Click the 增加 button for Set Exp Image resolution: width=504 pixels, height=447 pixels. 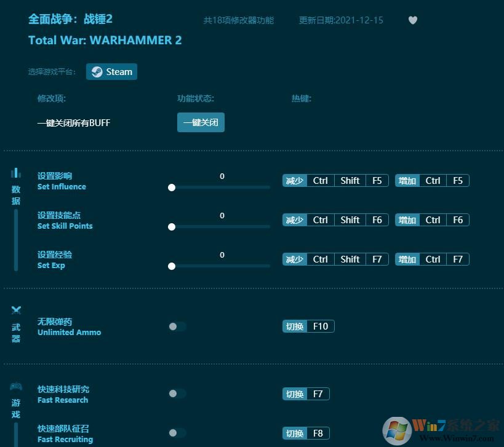tap(407, 259)
